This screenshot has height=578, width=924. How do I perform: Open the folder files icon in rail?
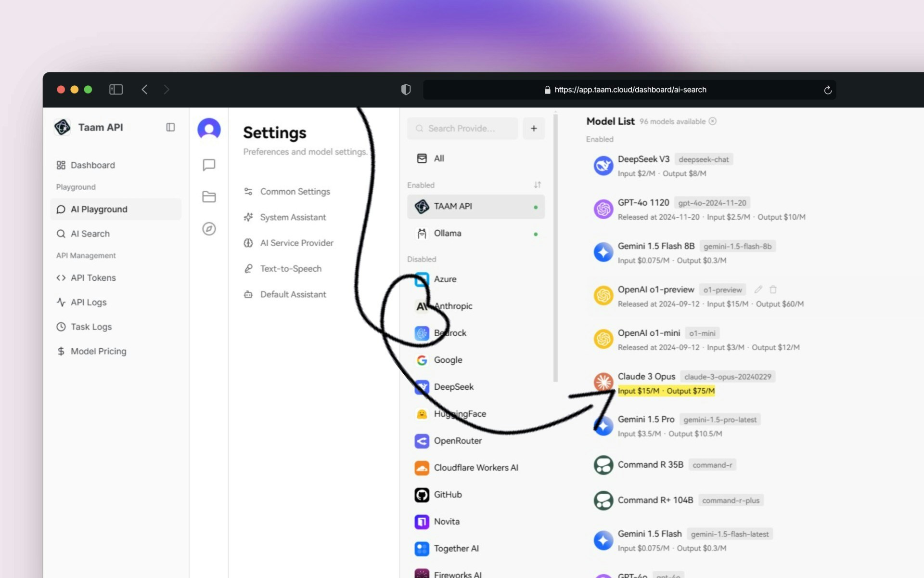click(209, 197)
